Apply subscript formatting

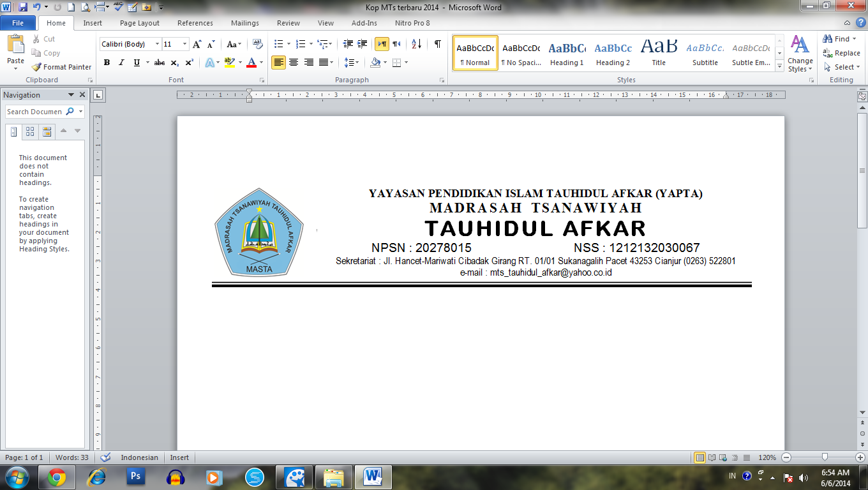click(x=174, y=63)
